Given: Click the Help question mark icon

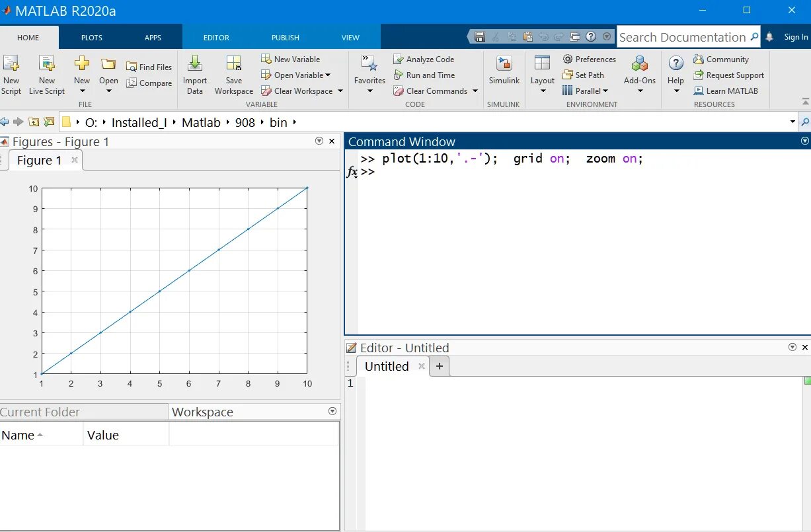Looking at the screenshot, I should [x=676, y=63].
